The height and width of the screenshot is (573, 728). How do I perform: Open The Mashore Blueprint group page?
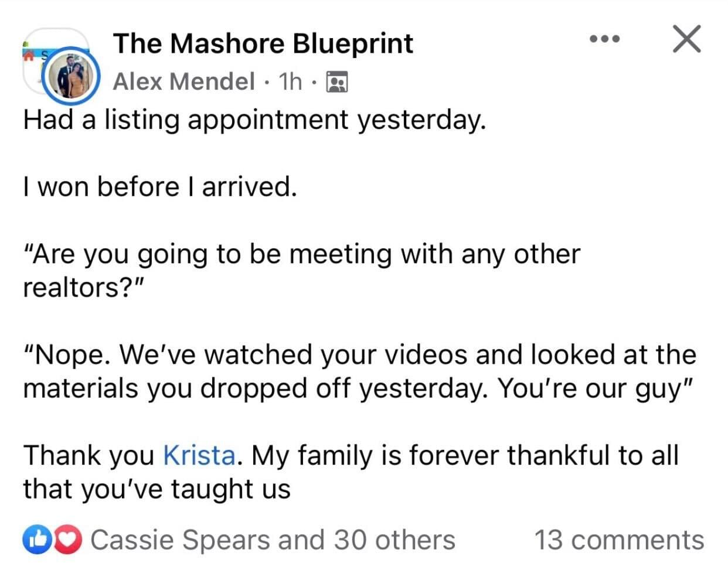tap(263, 44)
